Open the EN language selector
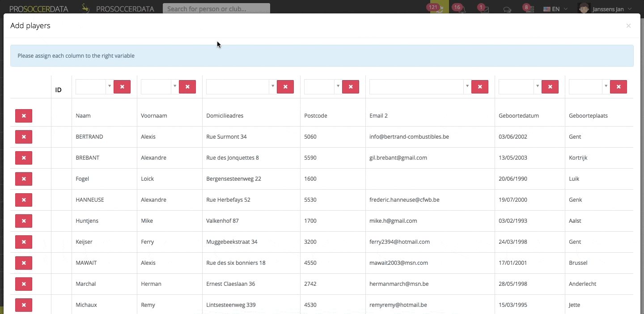This screenshot has height=314, width=644. 555,9
